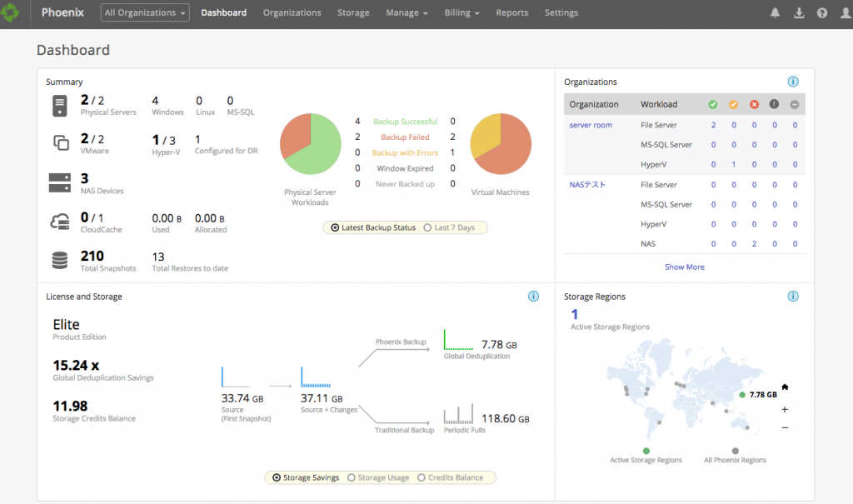Click the 13 Total Restores to date value
The width and height of the screenshot is (853, 504).
[158, 257]
